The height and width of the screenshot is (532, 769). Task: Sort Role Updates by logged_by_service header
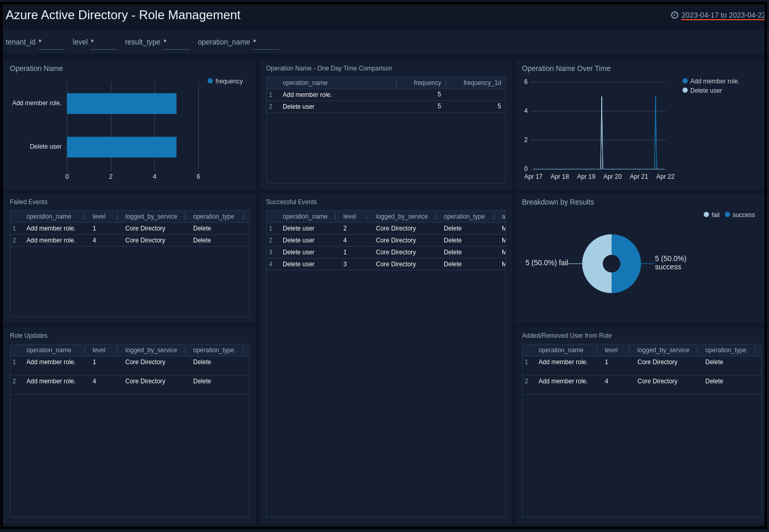(x=151, y=350)
